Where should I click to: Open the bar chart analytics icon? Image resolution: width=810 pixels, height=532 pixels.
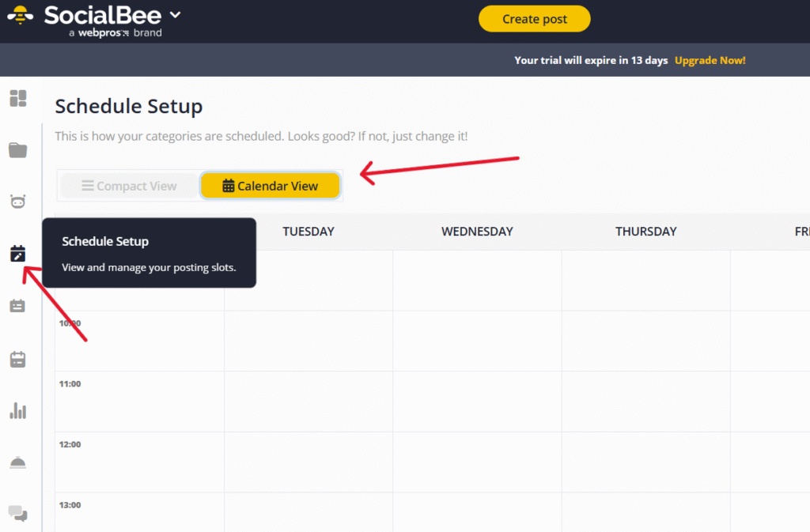[x=17, y=411]
